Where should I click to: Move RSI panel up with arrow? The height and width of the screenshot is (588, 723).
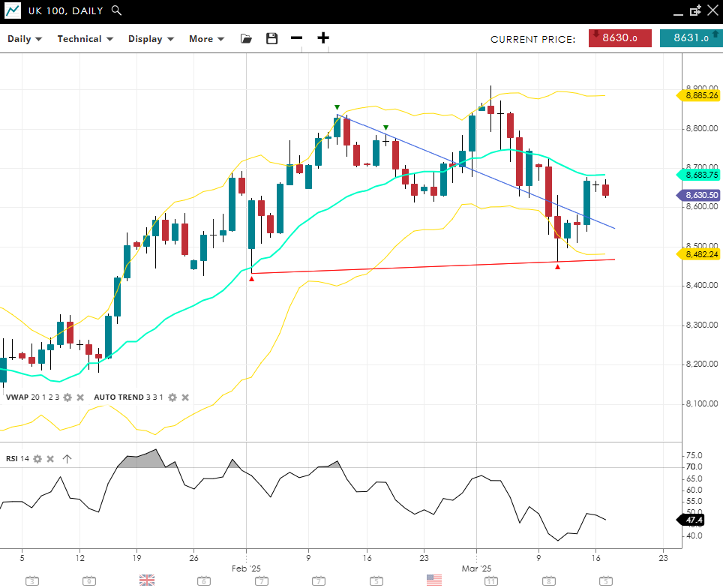coord(67,459)
